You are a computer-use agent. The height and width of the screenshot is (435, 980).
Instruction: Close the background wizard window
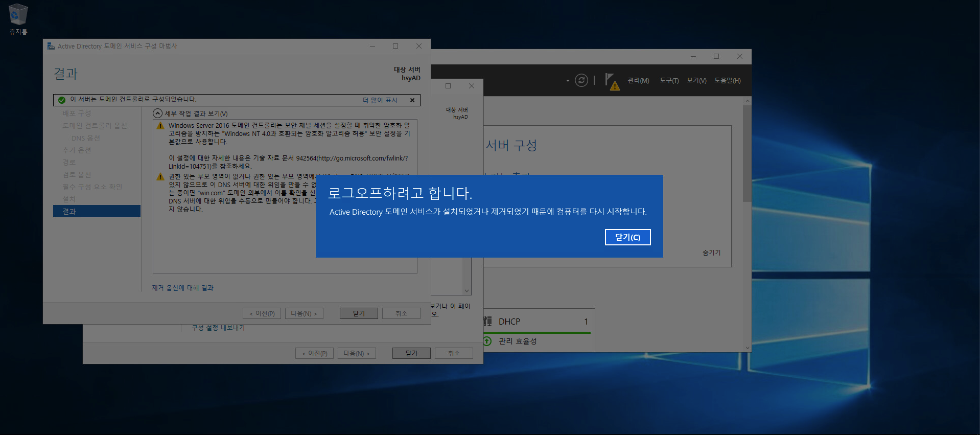pos(472,86)
